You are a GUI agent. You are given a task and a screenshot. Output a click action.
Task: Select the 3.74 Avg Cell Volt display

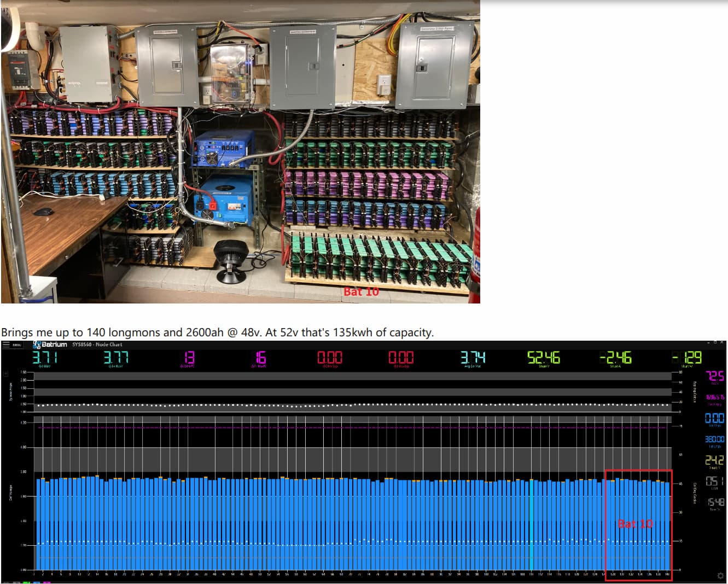473,358
